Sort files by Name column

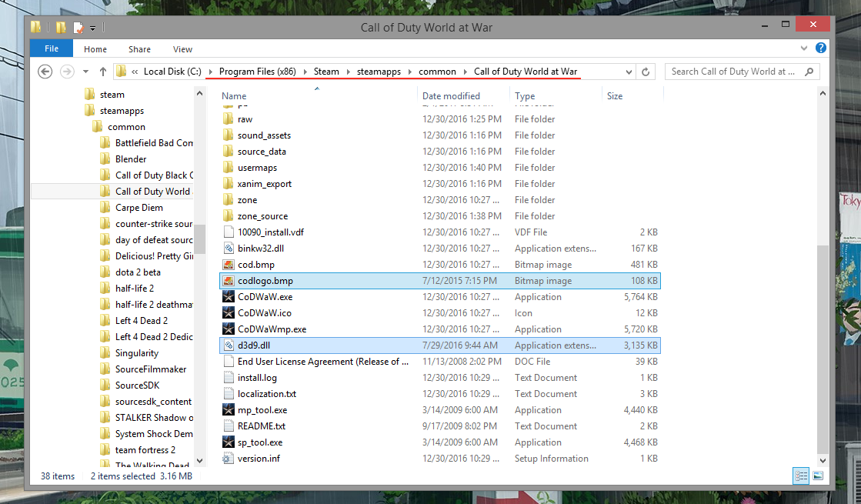234,96
